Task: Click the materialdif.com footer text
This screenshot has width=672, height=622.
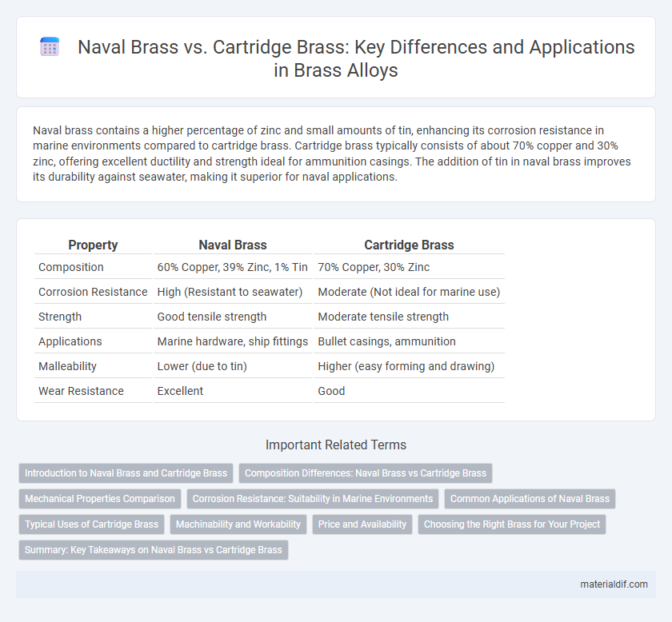Action: (x=614, y=584)
